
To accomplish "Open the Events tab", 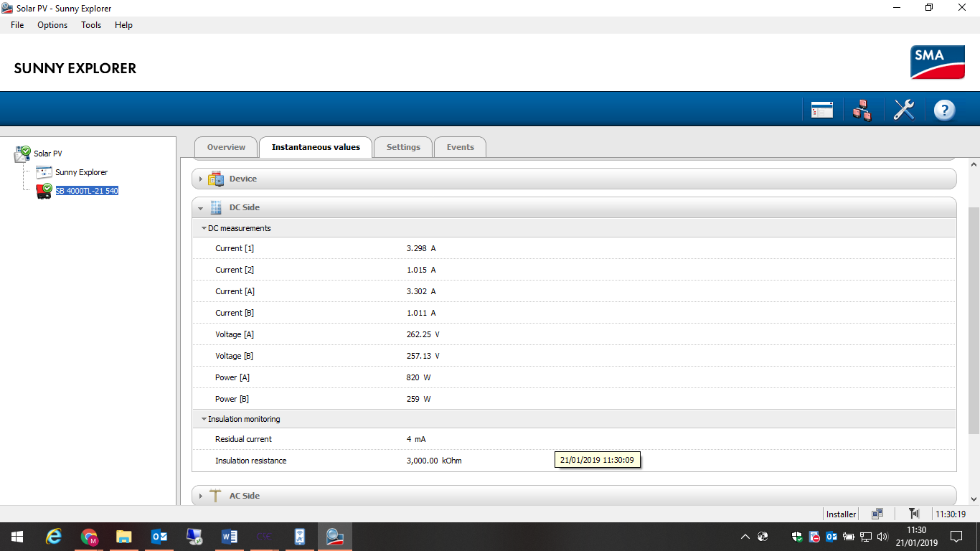I will coord(460,147).
